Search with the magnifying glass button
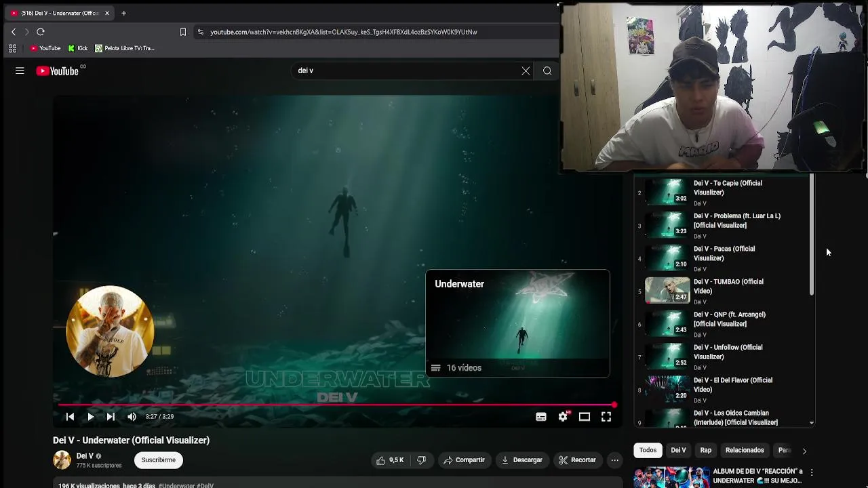 tap(547, 70)
